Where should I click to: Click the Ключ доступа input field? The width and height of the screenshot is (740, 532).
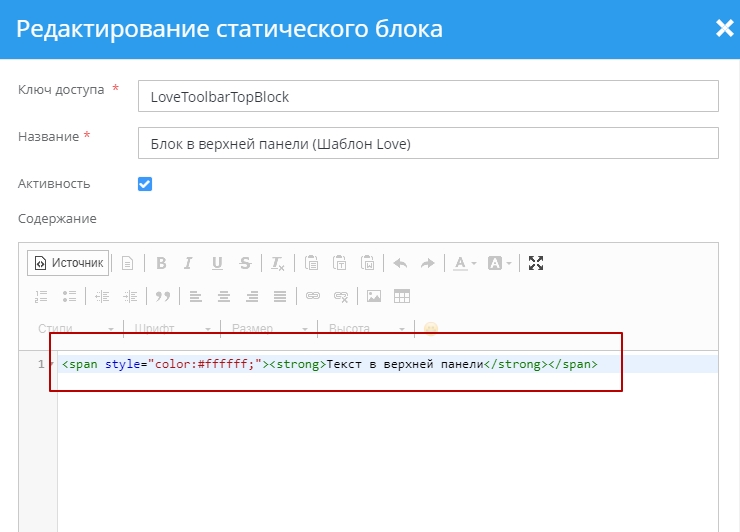click(428, 96)
